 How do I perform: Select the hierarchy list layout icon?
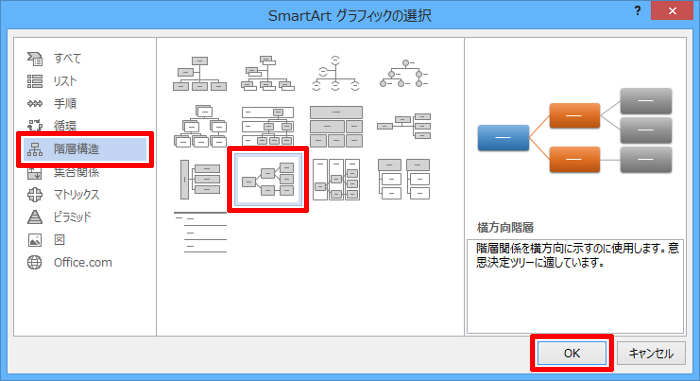click(x=404, y=179)
